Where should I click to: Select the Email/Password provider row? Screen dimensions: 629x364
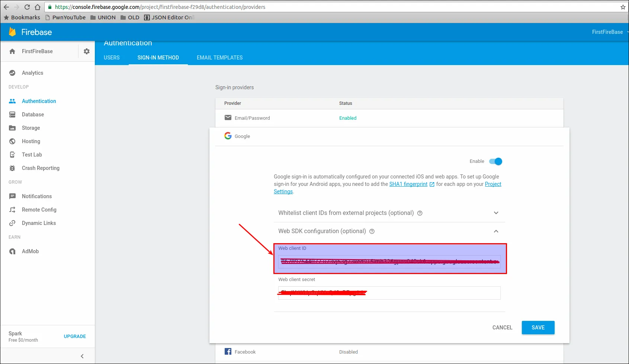click(389, 118)
